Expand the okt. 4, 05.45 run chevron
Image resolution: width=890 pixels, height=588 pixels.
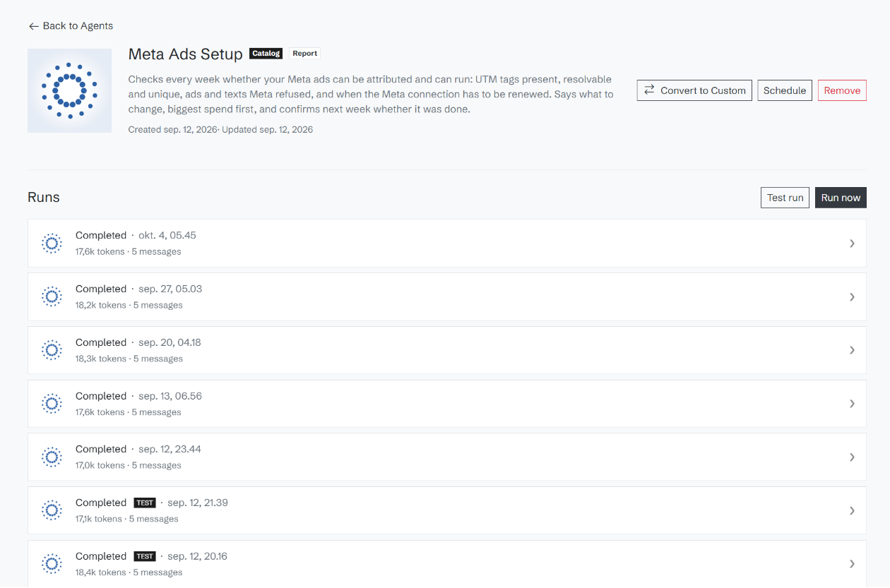852,243
